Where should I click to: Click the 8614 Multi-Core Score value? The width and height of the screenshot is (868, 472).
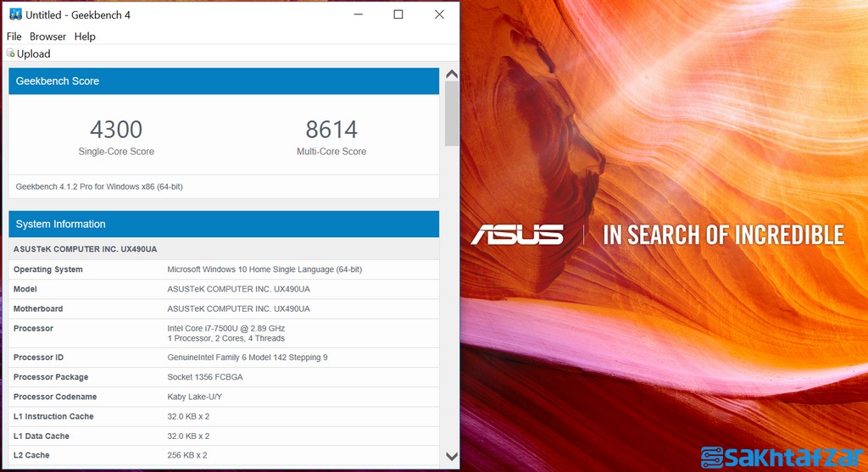pos(331,130)
